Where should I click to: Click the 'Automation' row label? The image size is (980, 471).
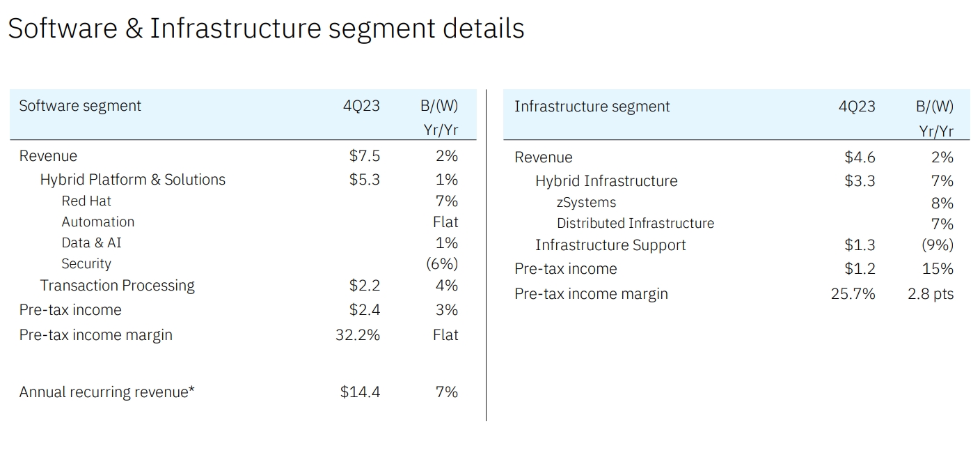click(98, 222)
